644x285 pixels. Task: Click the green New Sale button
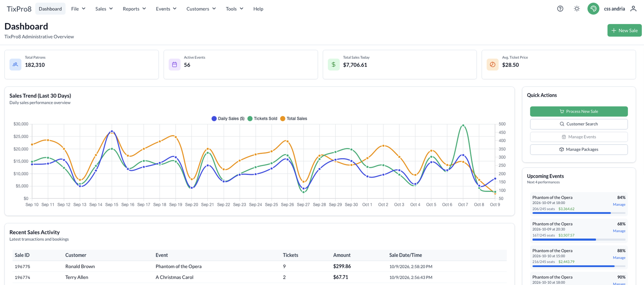(x=624, y=31)
